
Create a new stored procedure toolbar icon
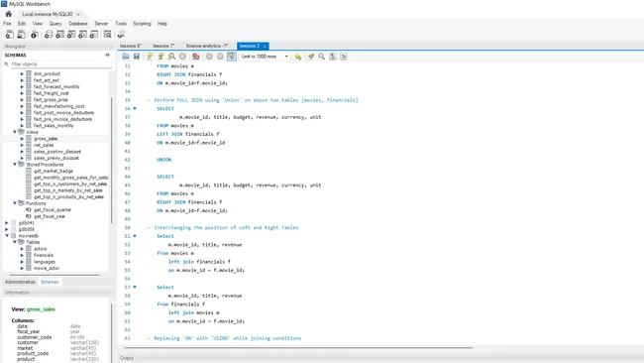(x=83, y=35)
